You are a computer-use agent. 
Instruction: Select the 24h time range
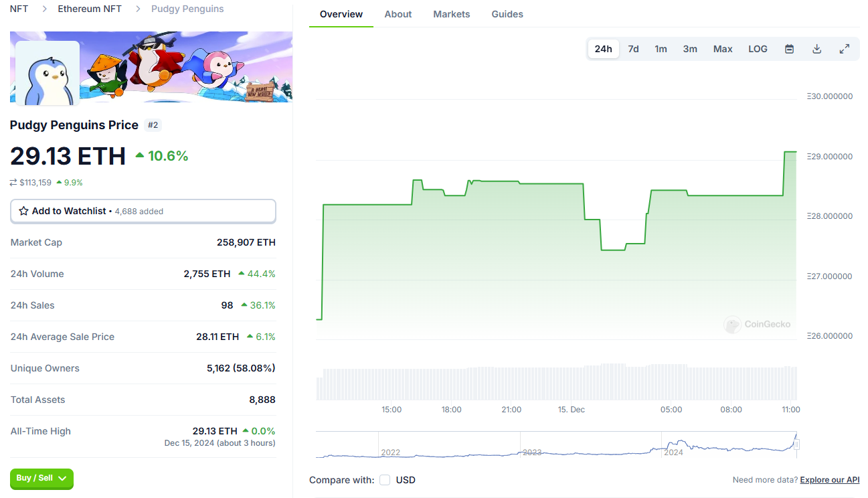603,49
